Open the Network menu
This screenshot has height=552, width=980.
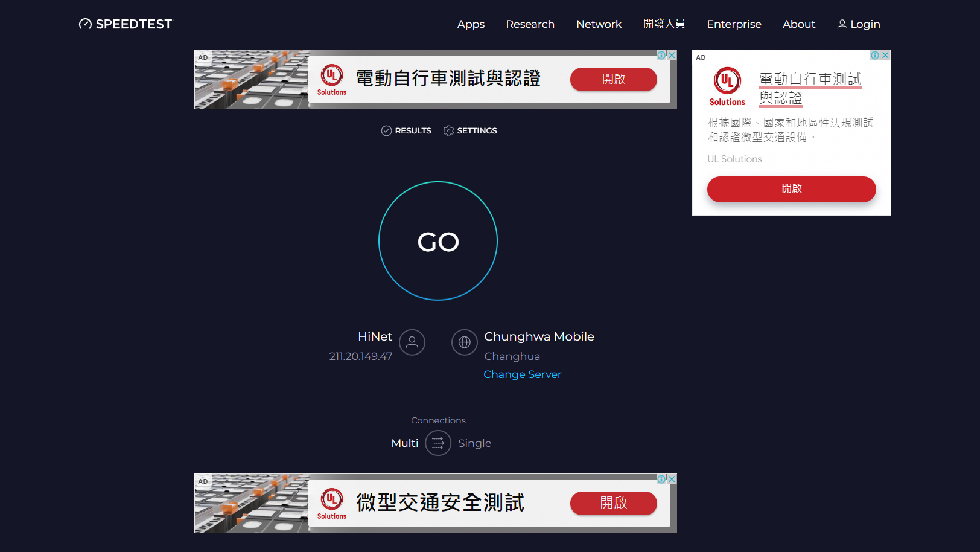click(x=599, y=24)
